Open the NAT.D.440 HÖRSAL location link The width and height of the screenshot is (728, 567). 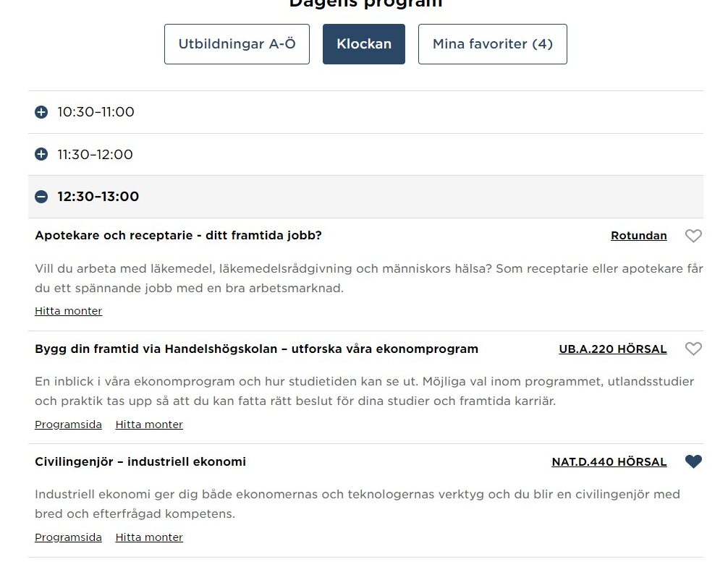point(609,462)
